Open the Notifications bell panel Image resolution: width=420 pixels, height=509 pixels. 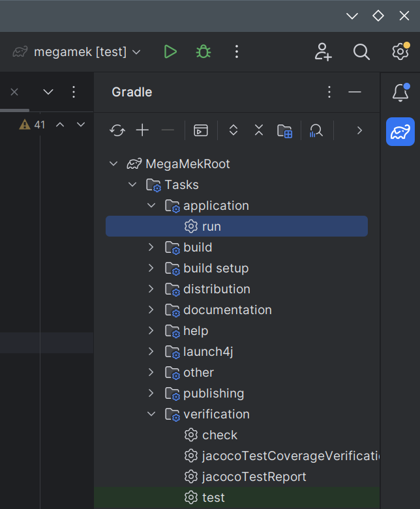click(400, 93)
